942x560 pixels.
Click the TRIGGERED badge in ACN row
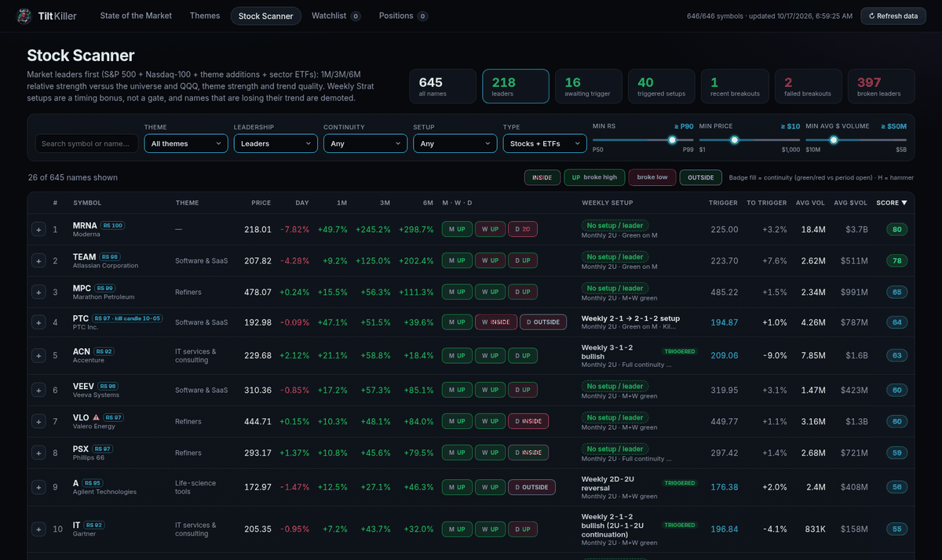(680, 351)
